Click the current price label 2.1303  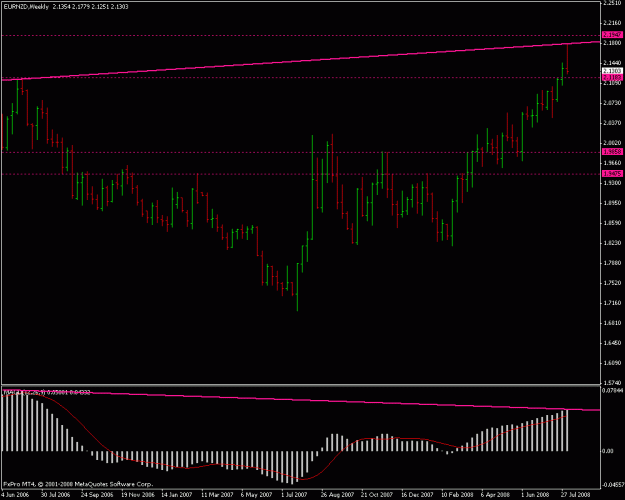[x=612, y=71]
